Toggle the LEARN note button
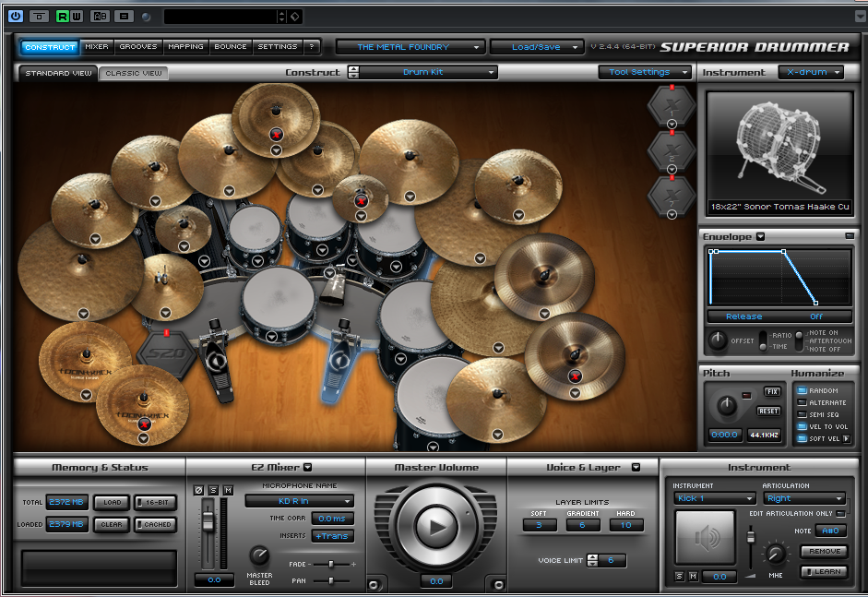 point(825,571)
